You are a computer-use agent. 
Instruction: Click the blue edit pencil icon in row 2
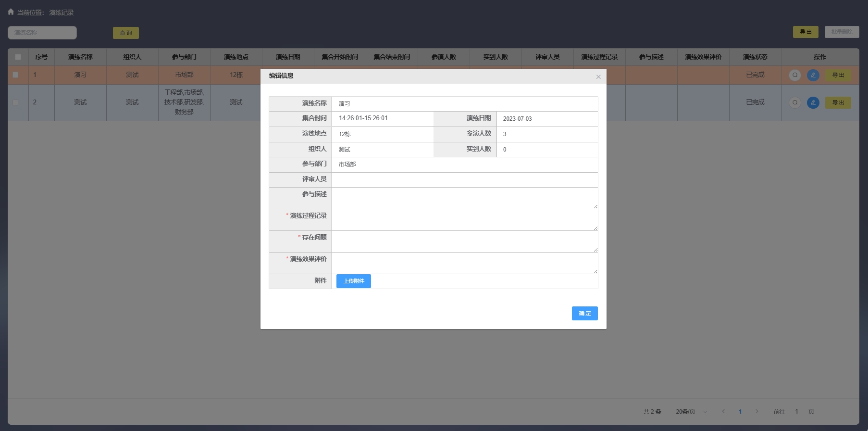(x=813, y=102)
